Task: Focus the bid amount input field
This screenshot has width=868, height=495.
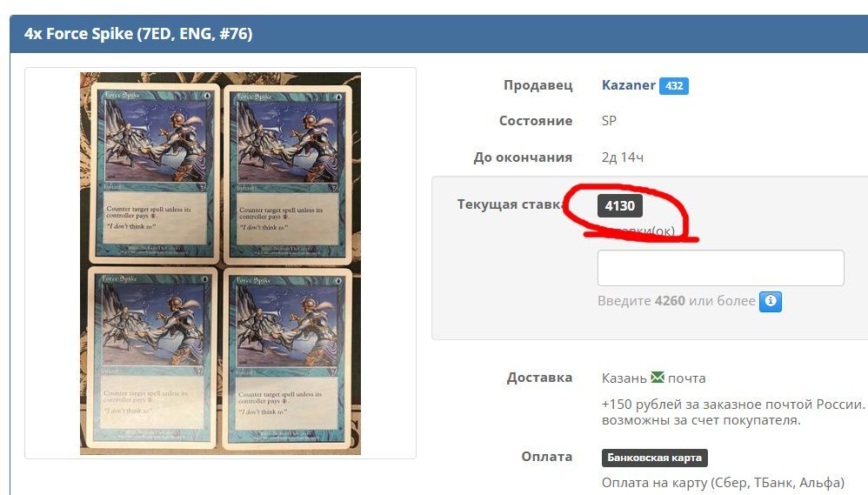Action: pos(721,268)
